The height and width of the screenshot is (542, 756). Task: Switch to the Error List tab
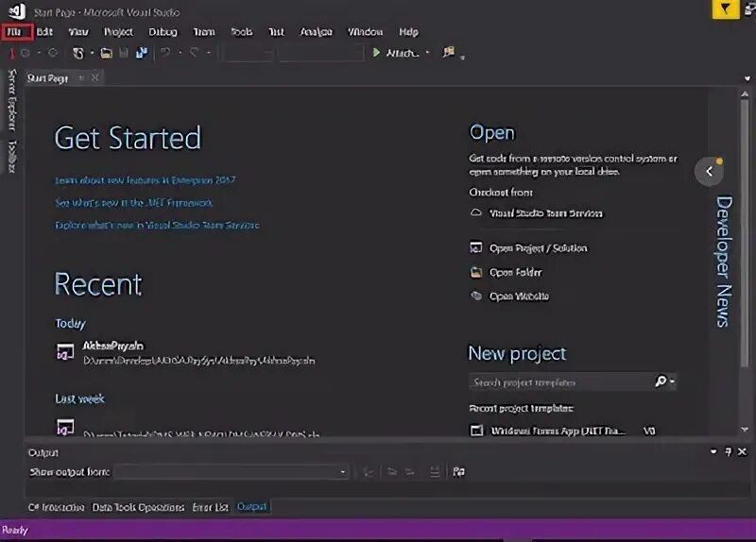(210, 507)
